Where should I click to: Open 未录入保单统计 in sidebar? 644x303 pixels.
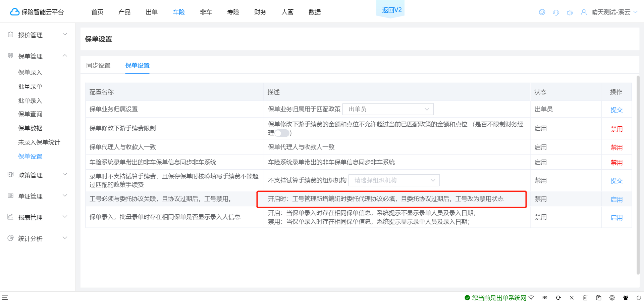click(x=39, y=142)
